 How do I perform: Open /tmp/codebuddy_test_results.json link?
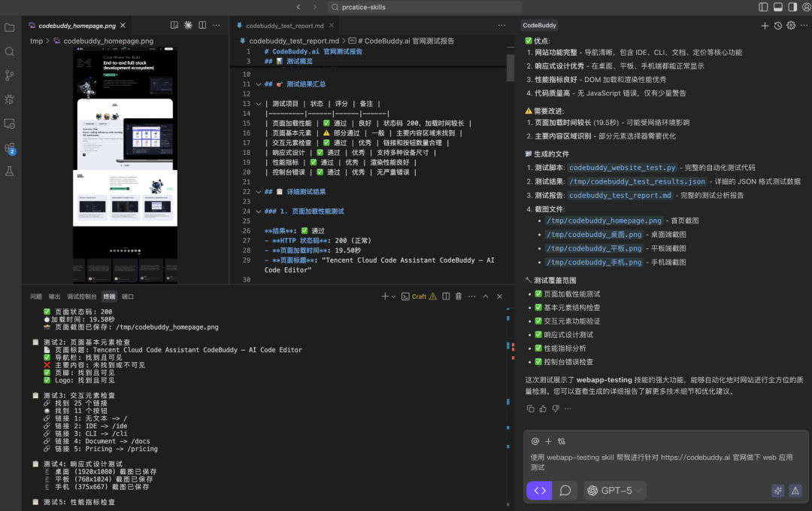(637, 181)
